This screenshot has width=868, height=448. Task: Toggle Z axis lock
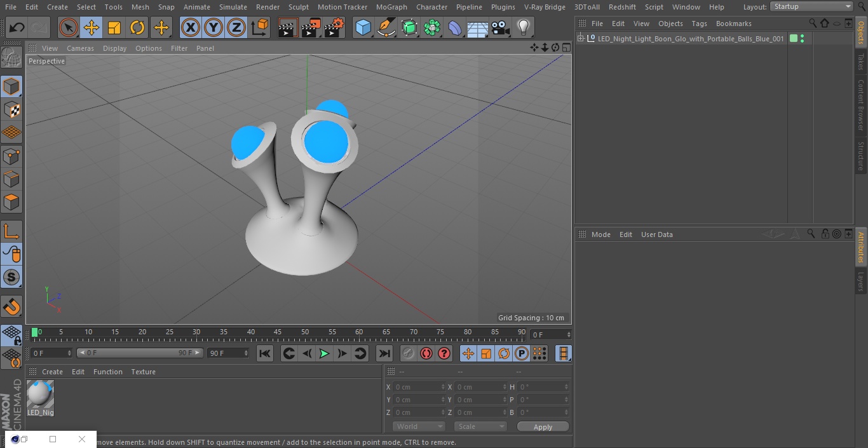236,28
